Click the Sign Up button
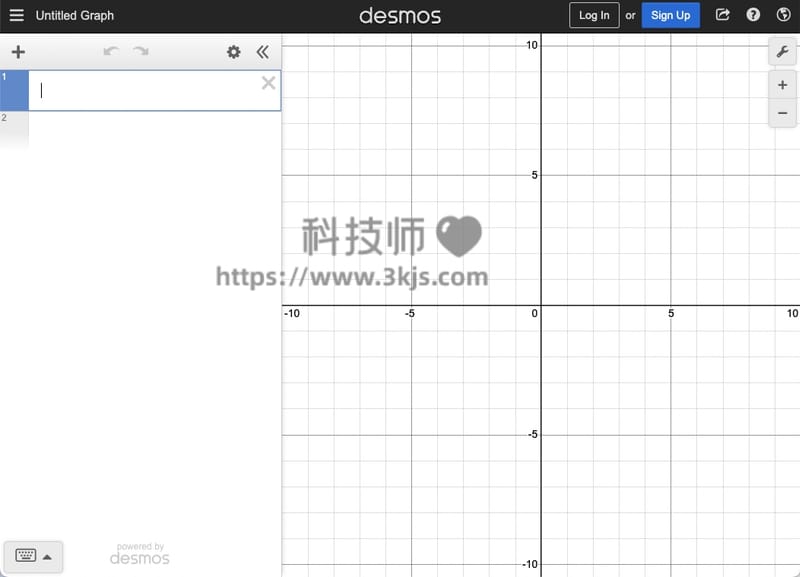 click(670, 15)
